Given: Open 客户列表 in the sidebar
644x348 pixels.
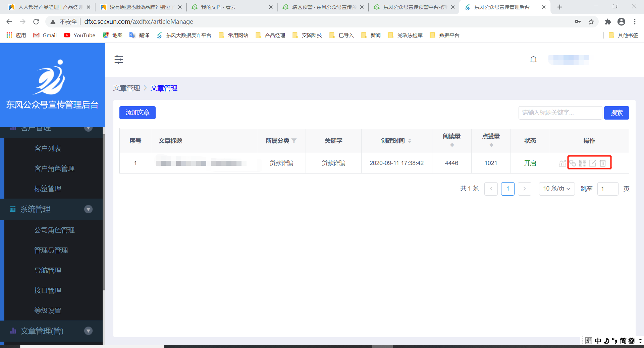Looking at the screenshot, I should [48, 148].
